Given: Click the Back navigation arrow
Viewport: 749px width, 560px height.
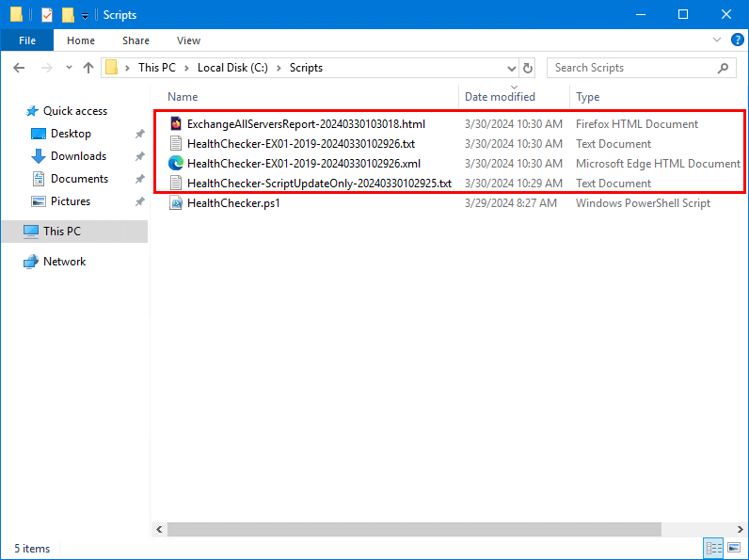Looking at the screenshot, I should [x=19, y=68].
